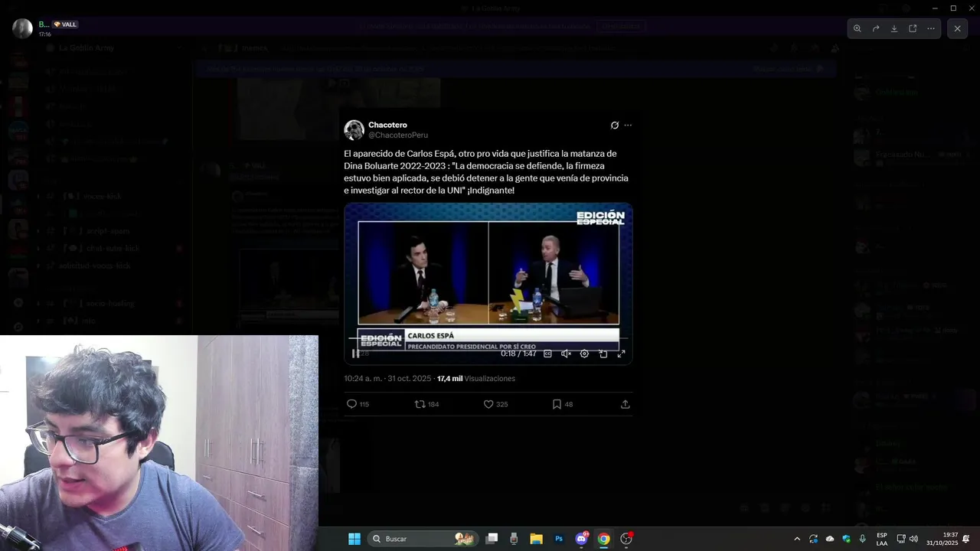Zoom into the image with the magnifier icon
The image size is (980, 551).
point(857,28)
